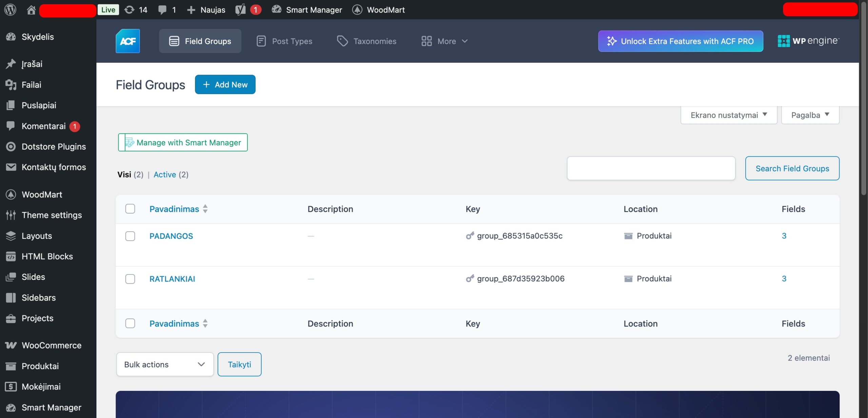
Task: Click the Add New button
Action: pos(225,84)
